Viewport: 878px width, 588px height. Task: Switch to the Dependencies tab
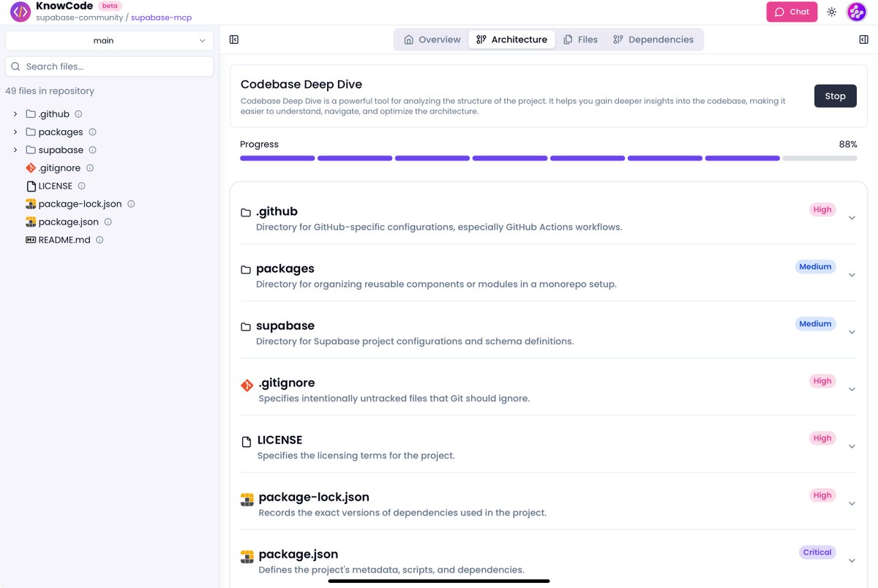click(653, 39)
